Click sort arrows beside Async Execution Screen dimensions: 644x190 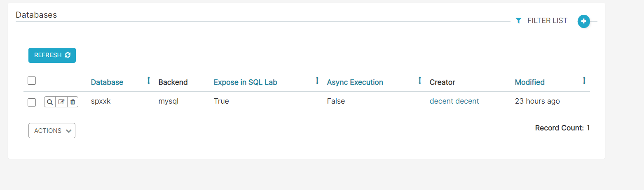(420, 81)
